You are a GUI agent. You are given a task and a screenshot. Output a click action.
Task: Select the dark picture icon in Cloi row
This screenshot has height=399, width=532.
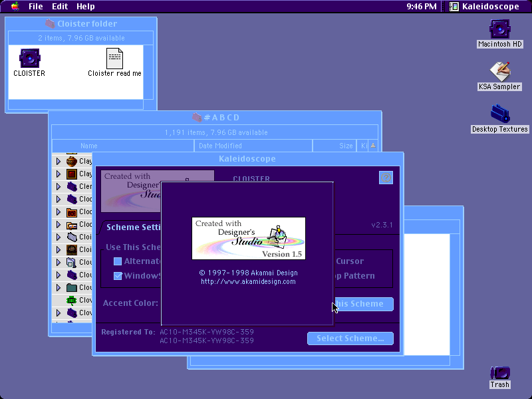72,250
